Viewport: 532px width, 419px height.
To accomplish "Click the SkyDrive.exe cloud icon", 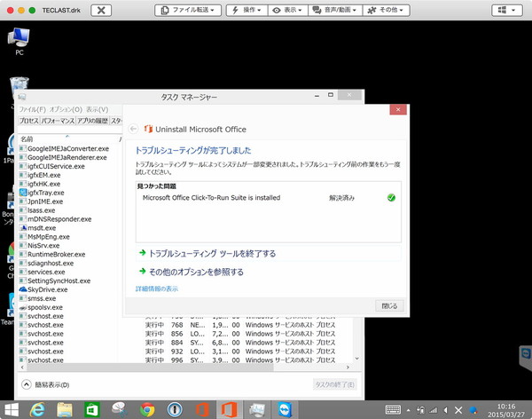I will [x=23, y=289].
